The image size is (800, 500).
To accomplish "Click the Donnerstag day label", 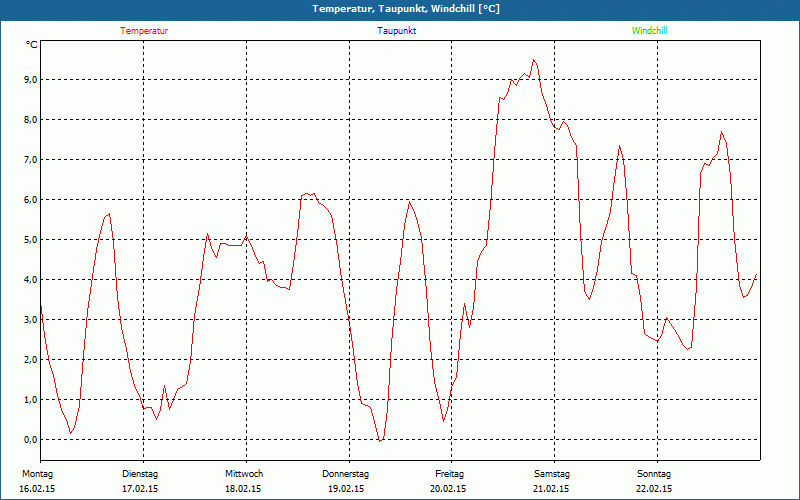I will tap(345, 474).
